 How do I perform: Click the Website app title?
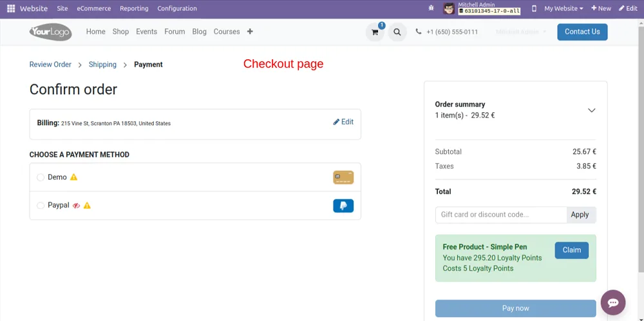pos(33,8)
